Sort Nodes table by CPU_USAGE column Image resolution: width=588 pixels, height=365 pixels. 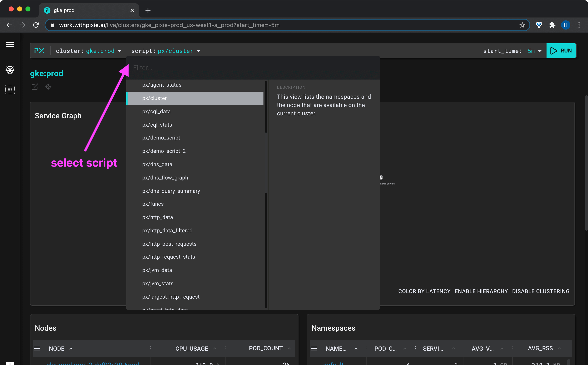[x=192, y=349]
